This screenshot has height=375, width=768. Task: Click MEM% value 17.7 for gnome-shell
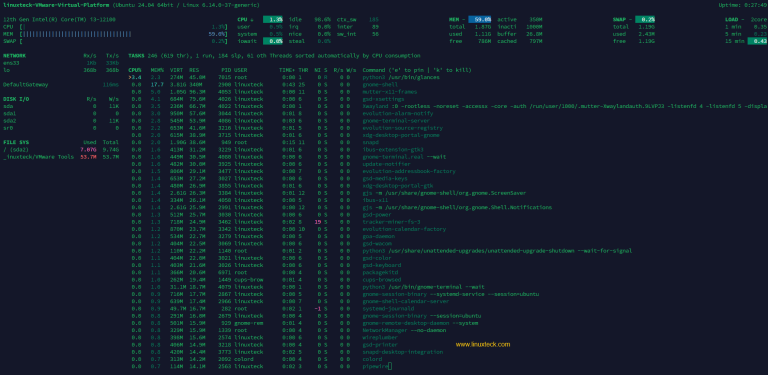coord(157,85)
